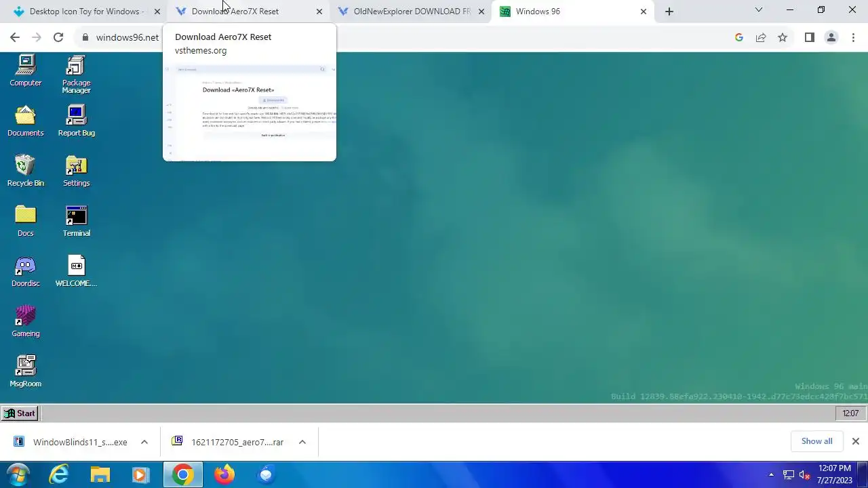This screenshot has height=488, width=868.
Task: Open the Chrome profile menu
Action: pyautogui.click(x=831, y=37)
